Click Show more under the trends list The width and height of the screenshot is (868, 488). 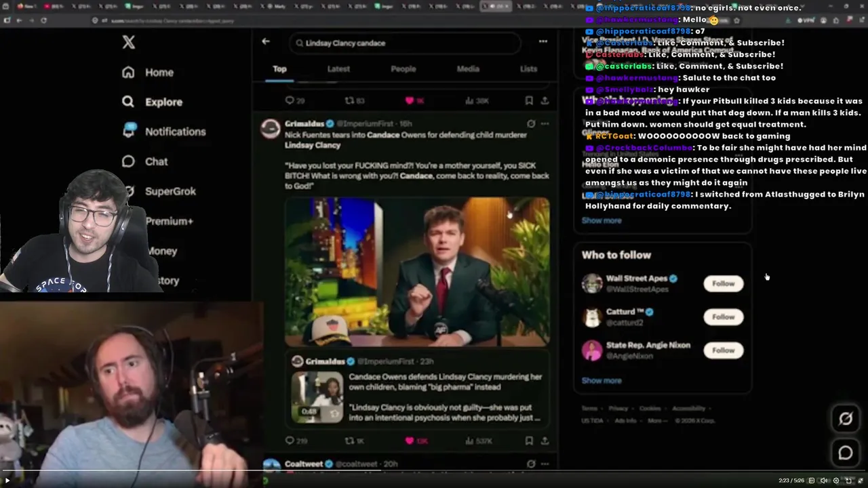point(601,220)
